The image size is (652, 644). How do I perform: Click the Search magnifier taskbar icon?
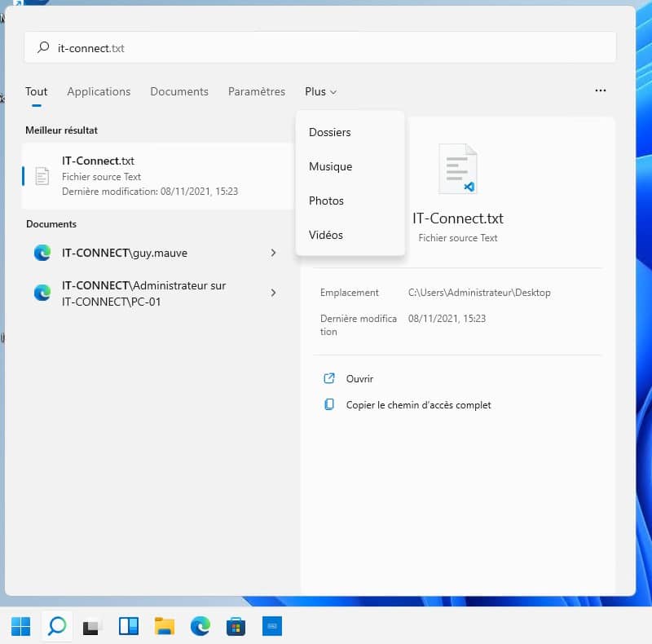tap(56, 626)
